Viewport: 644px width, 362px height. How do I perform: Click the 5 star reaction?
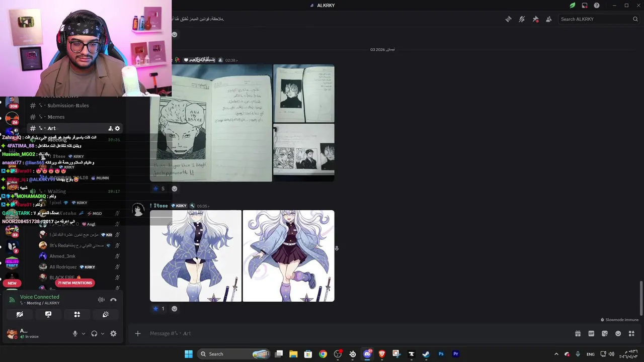click(x=159, y=189)
